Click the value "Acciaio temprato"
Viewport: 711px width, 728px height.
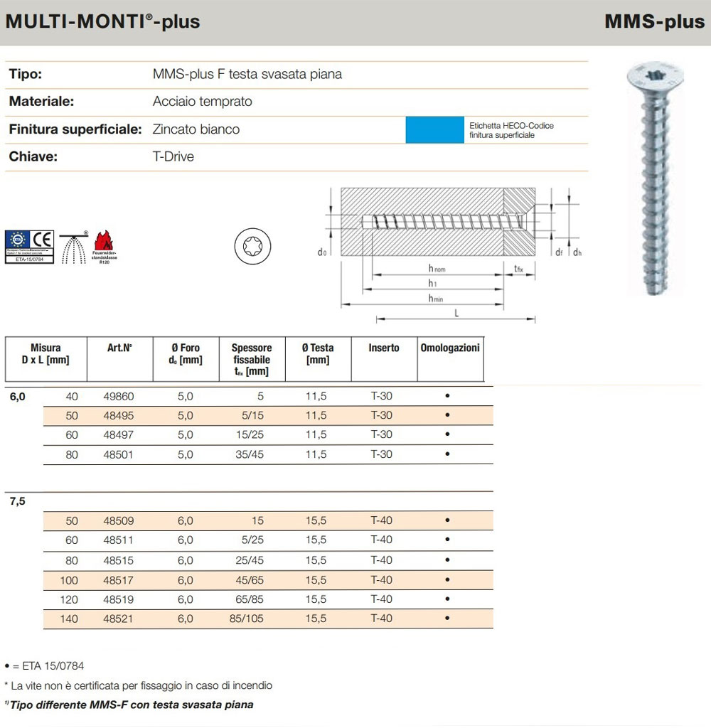pos(203,101)
